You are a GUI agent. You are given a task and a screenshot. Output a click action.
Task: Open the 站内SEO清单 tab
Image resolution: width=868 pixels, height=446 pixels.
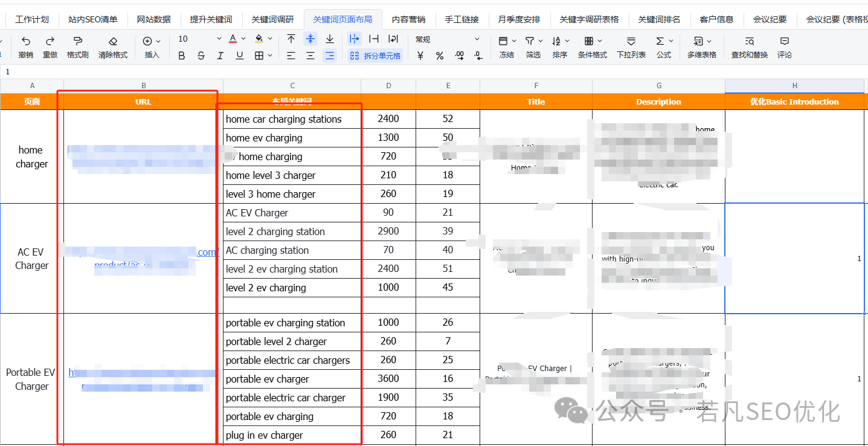(93, 19)
